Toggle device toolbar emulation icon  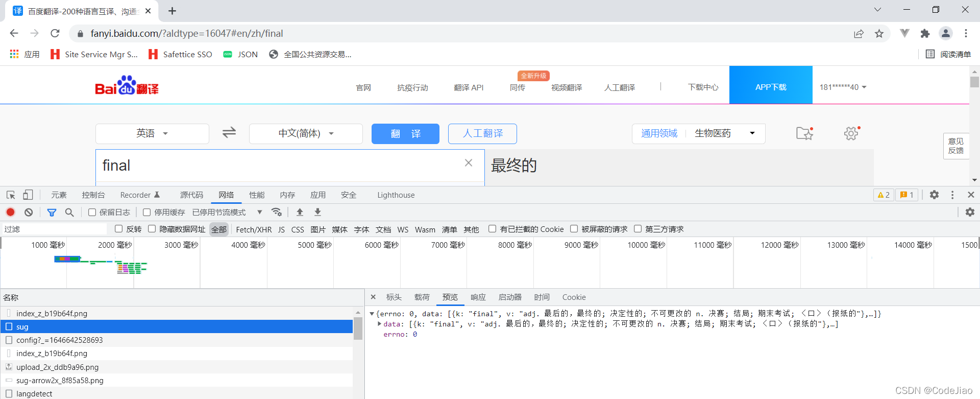tap(28, 195)
